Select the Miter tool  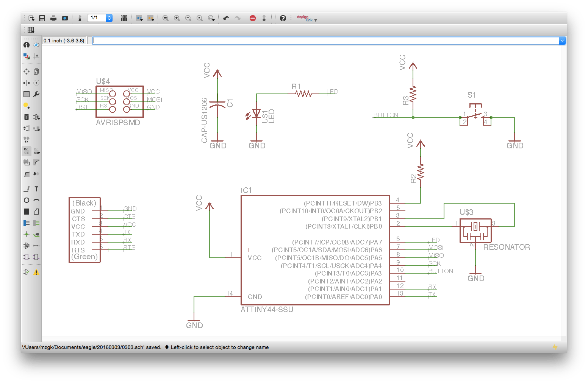[x=36, y=162]
